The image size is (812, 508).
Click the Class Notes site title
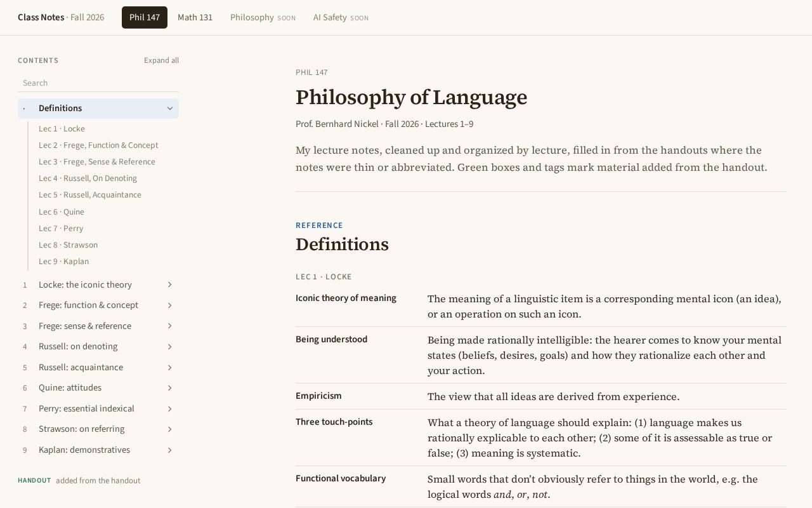point(41,18)
